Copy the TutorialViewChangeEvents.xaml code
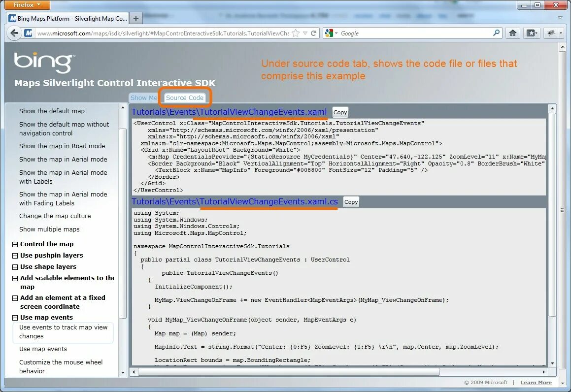Screen dimensions: 571x392 tap(340, 112)
